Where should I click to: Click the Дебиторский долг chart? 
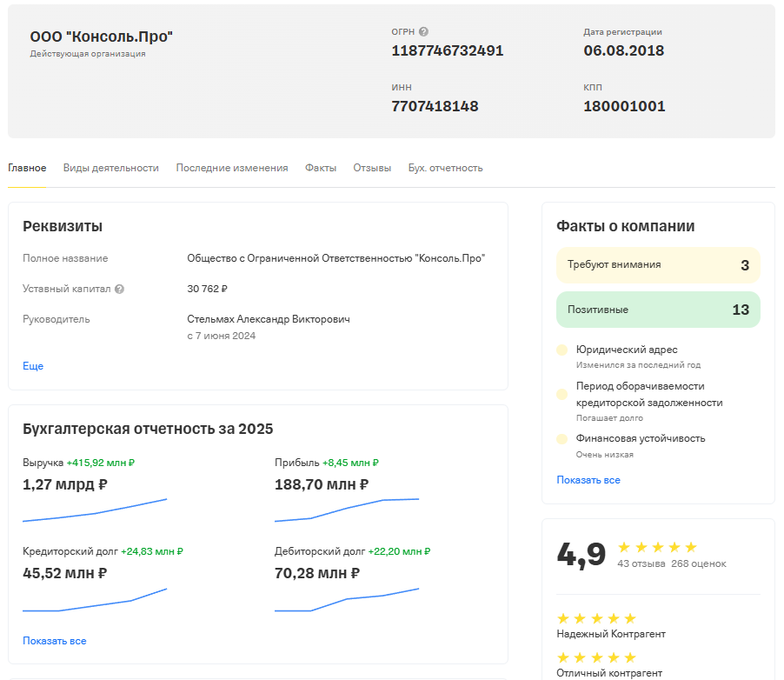tap(347, 600)
